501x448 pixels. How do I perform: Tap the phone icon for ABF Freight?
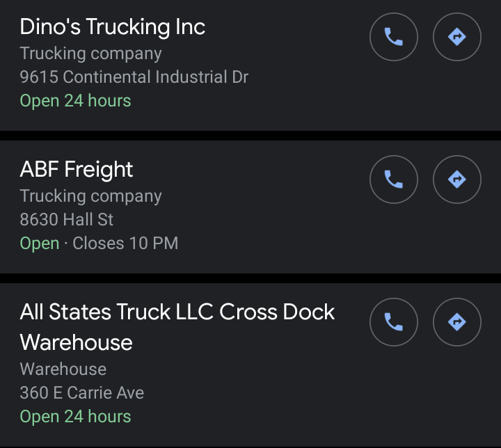click(394, 179)
